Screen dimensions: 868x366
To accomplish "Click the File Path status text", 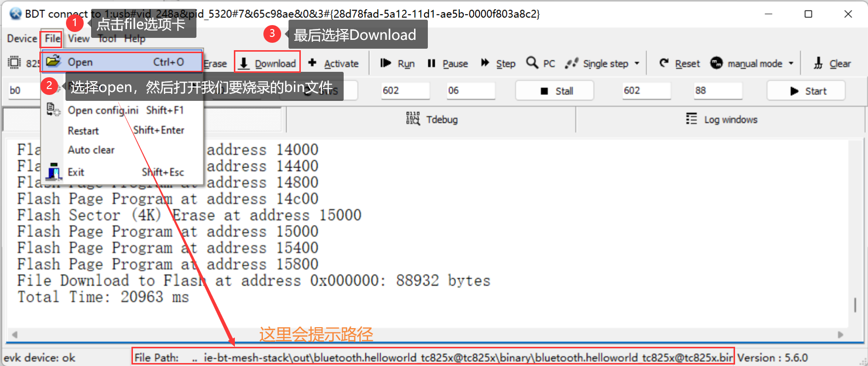I will [433, 358].
